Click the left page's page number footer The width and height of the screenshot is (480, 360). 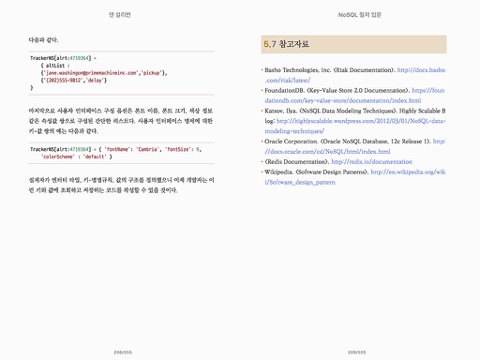123,352
